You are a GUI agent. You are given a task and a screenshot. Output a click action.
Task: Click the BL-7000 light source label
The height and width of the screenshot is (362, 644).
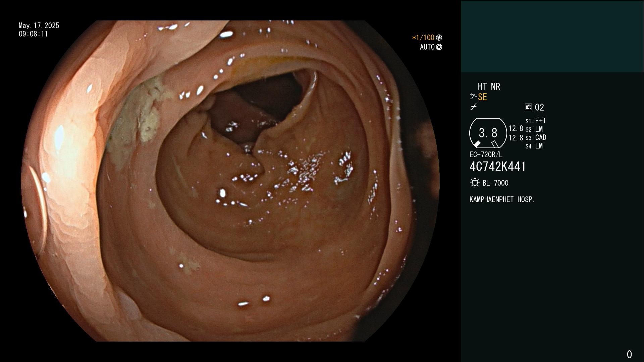[x=495, y=183]
